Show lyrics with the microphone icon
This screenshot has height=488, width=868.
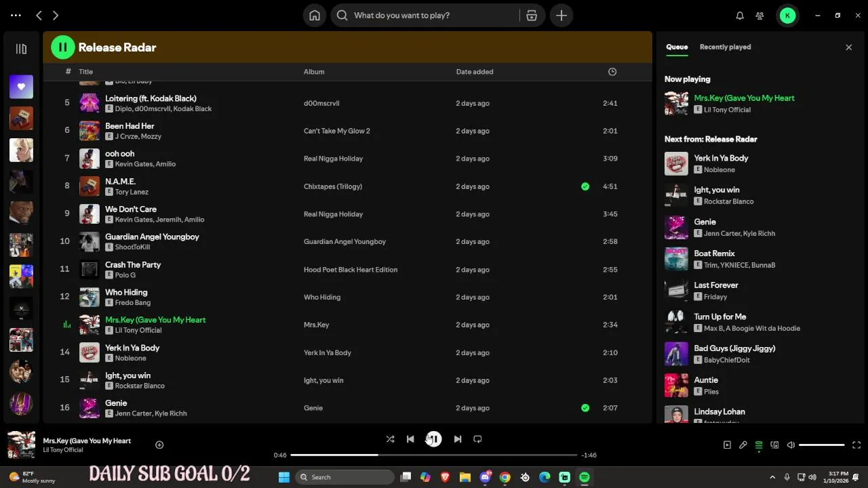coord(743,445)
